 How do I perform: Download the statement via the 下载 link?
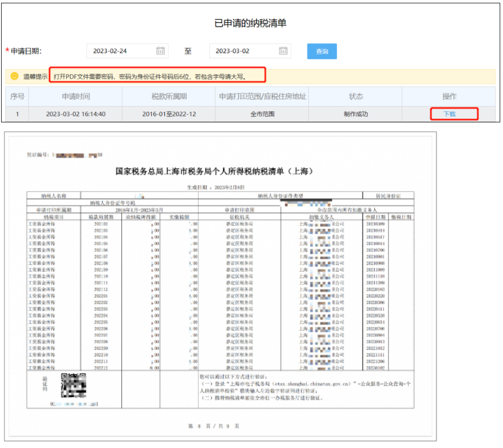coord(449,114)
